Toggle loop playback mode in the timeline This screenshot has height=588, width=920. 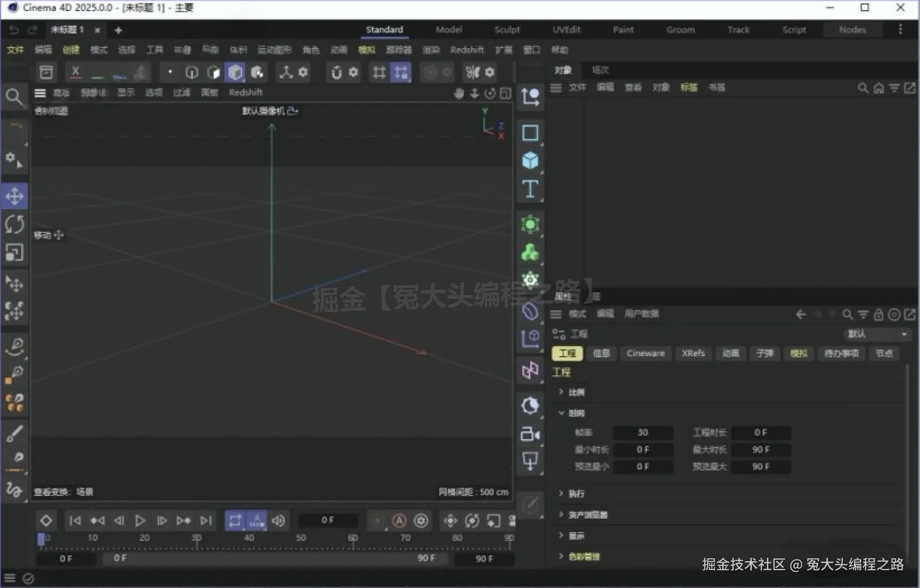[x=235, y=520]
